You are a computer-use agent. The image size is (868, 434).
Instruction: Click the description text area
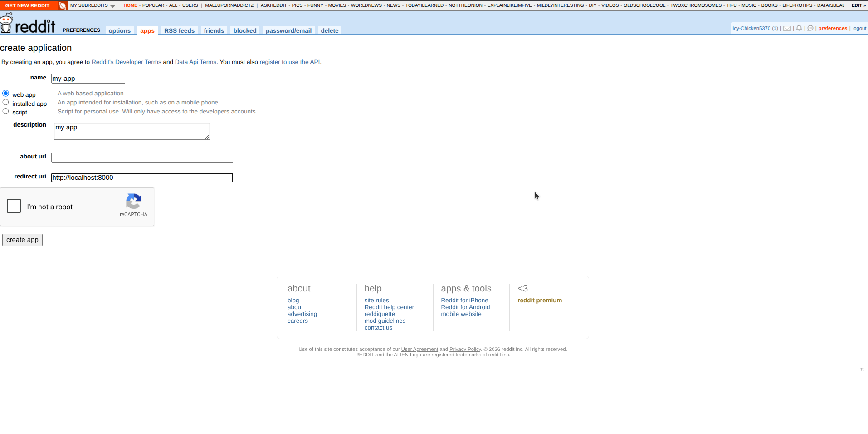click(132, 131)
